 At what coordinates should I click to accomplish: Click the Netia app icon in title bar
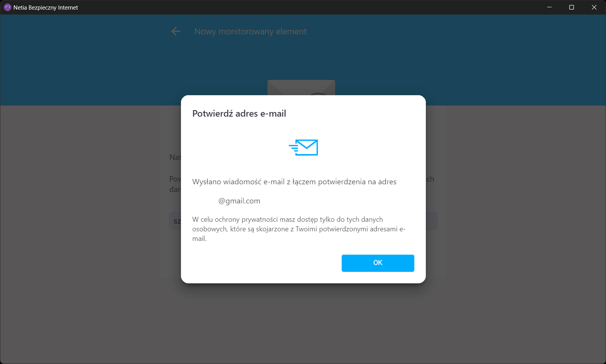click(x=7, y=7)
